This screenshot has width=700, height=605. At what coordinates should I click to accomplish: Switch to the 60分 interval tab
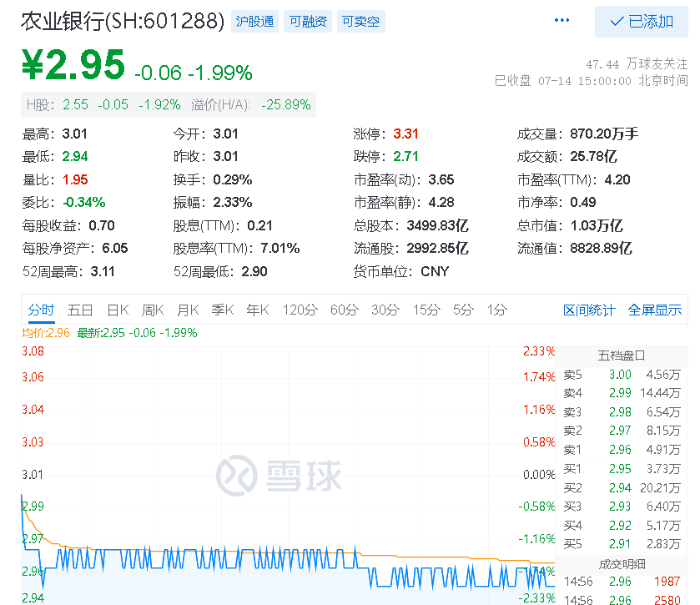coord(345,310)
